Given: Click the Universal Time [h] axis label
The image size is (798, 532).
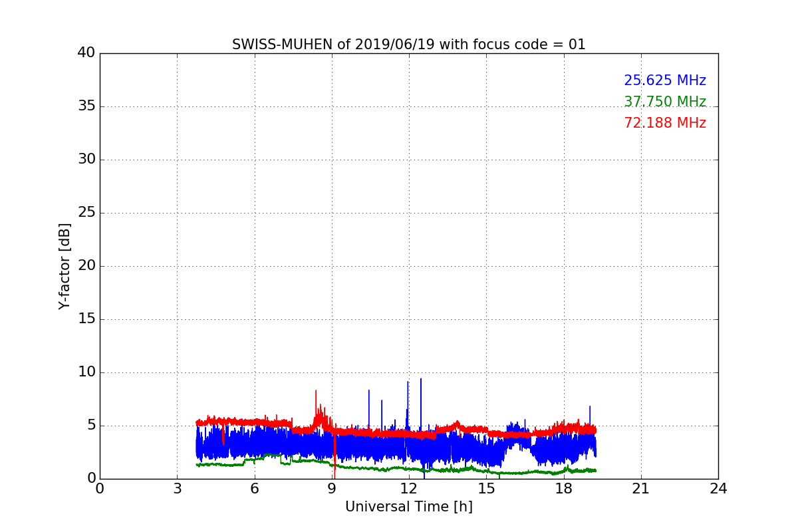Looking at the screenshot, I should 408,507.
